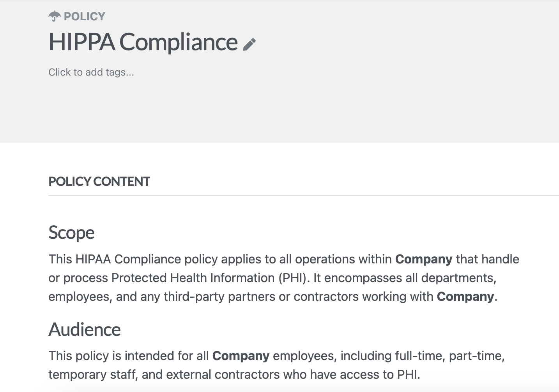Click bold Company in the Audience paragraph
559x392 pixels.
pyautogui.click(x=241, y=356)
